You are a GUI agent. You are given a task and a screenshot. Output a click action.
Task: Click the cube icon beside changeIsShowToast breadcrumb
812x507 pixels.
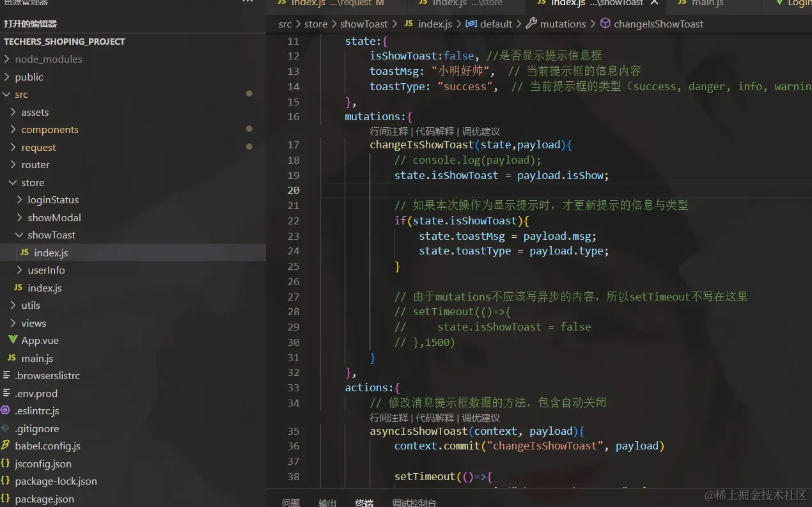pyautogui.click(x=605, y=24)
